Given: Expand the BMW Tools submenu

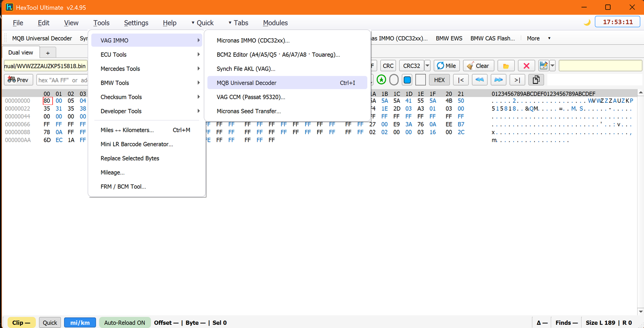Looking at the screenshot, I should point(147,83).
